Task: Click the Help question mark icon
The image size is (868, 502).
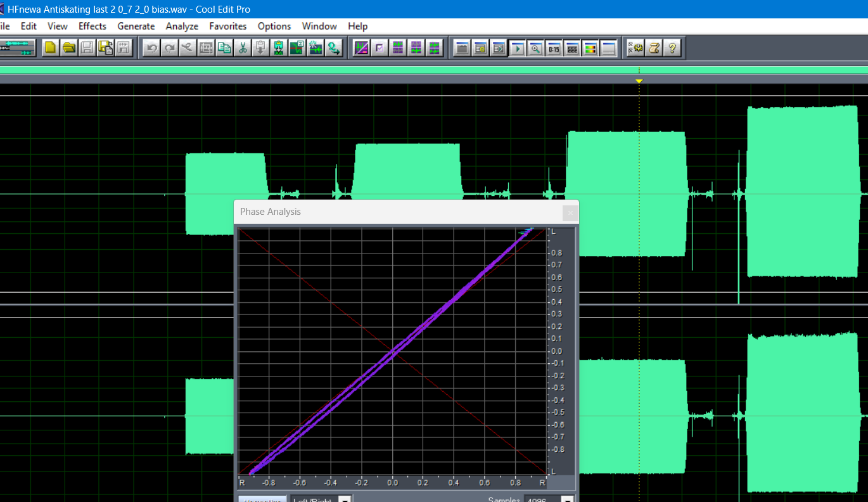Action: tap(673, 48)
